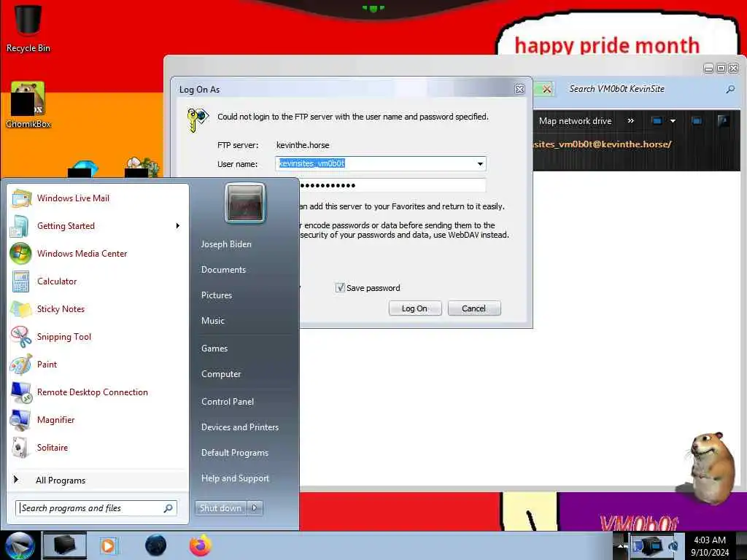The width and height of the screenshot is (747, 560).
Task: Launch the dark globe browser in taskbar
Action: [155, 545]
